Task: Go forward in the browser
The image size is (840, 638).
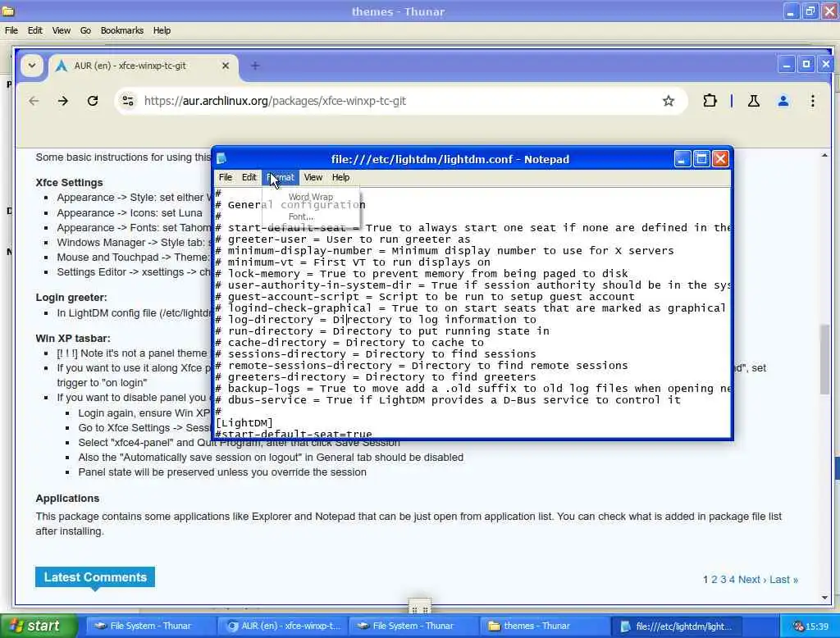Action: 63,101
